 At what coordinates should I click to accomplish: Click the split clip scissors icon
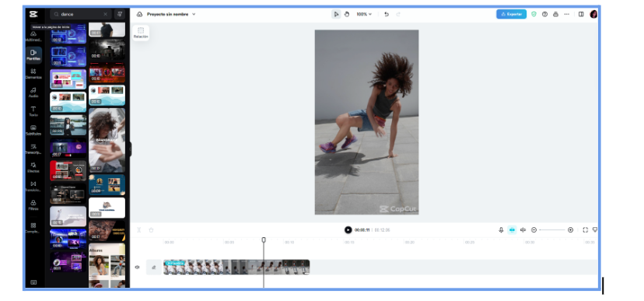[138, 230]
